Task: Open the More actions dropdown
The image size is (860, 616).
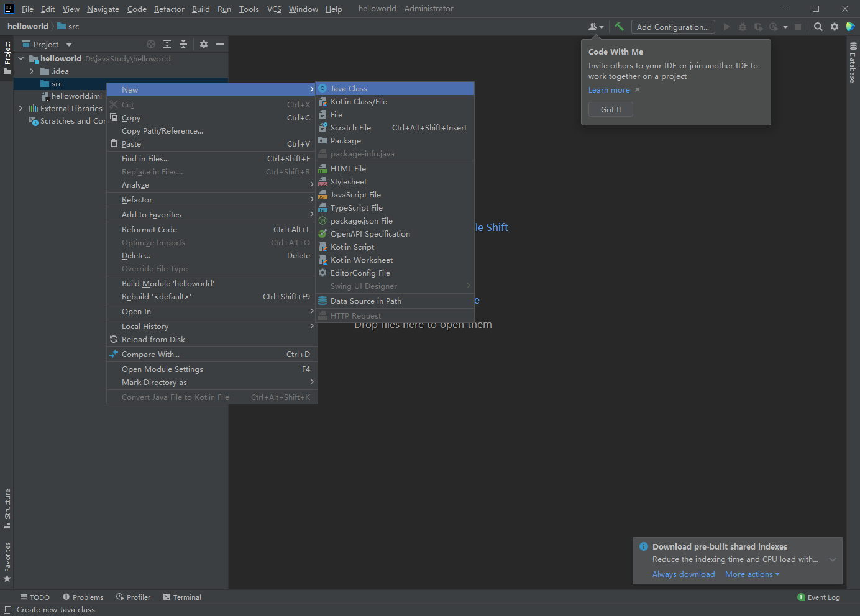Action: pyautogui.click(x=752, y=574)
